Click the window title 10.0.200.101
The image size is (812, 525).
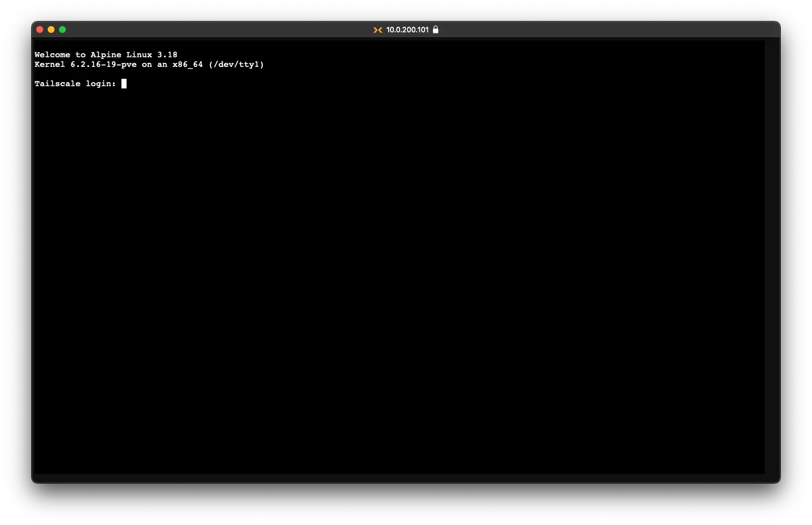point(407,29)
